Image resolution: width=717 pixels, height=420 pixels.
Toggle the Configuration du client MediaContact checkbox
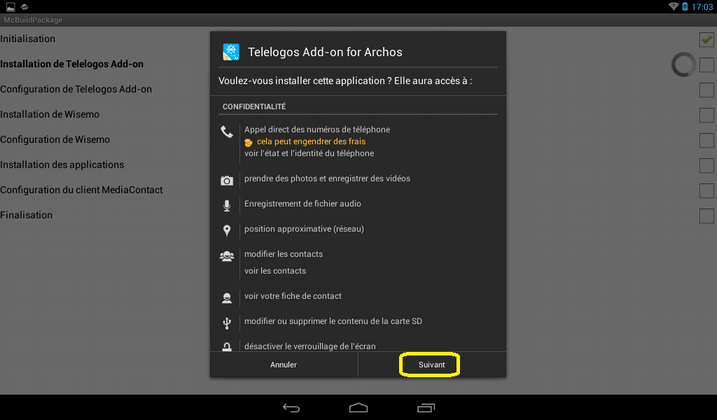tap(706, 191)
